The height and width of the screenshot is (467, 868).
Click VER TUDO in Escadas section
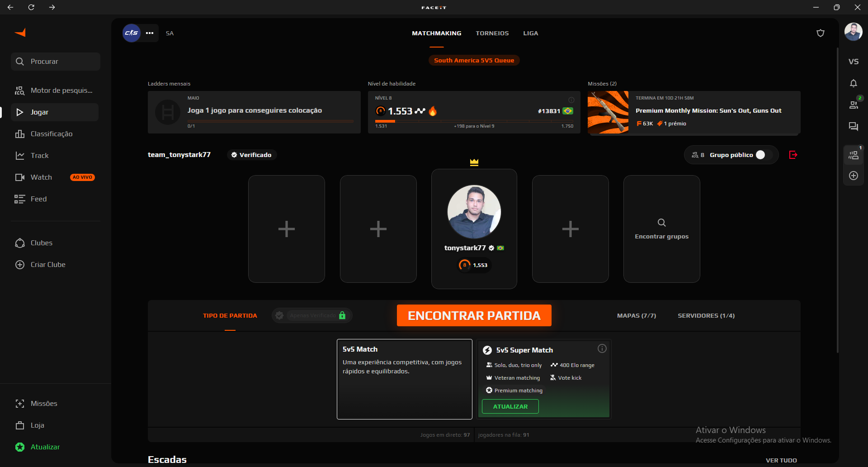coord(781,460)
